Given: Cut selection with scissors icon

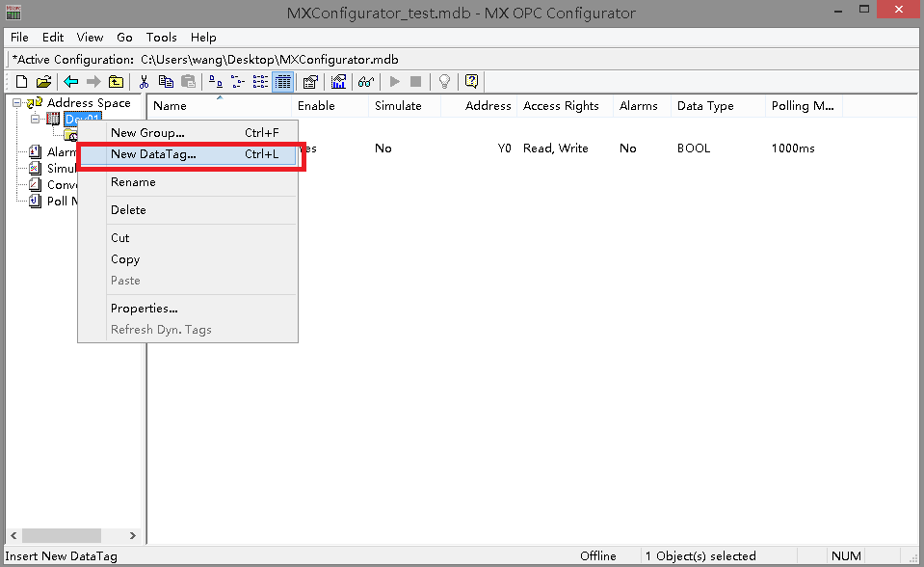Looking at the screenshot, I should (x=144, y=81).
